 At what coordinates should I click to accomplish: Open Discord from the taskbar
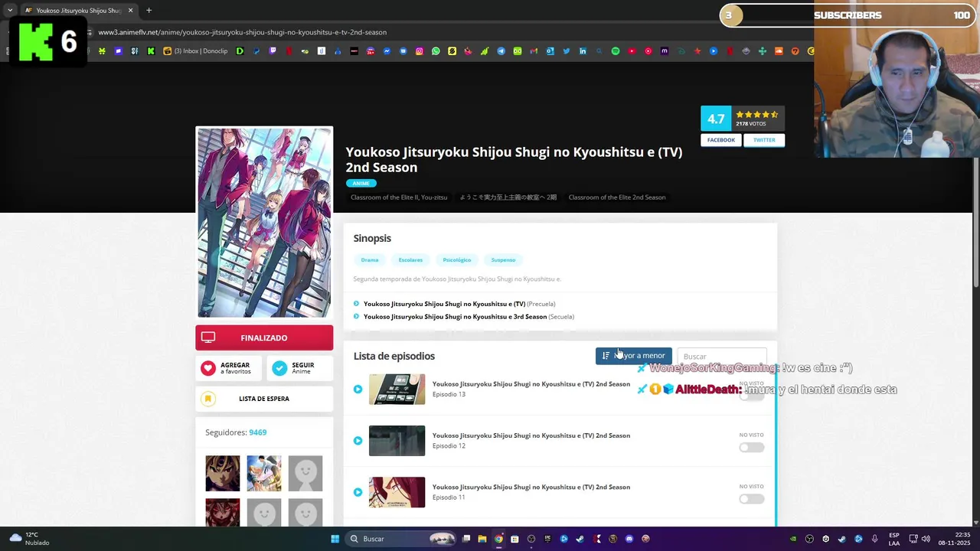629,539
